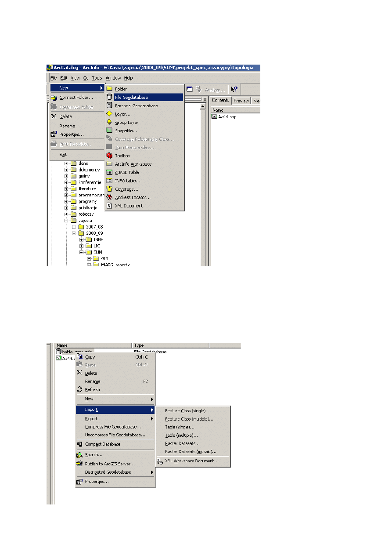The height and width of the screenshot is (555, 392).
Task: Click the Compact Database icon
Action: [x=79, y=444]
